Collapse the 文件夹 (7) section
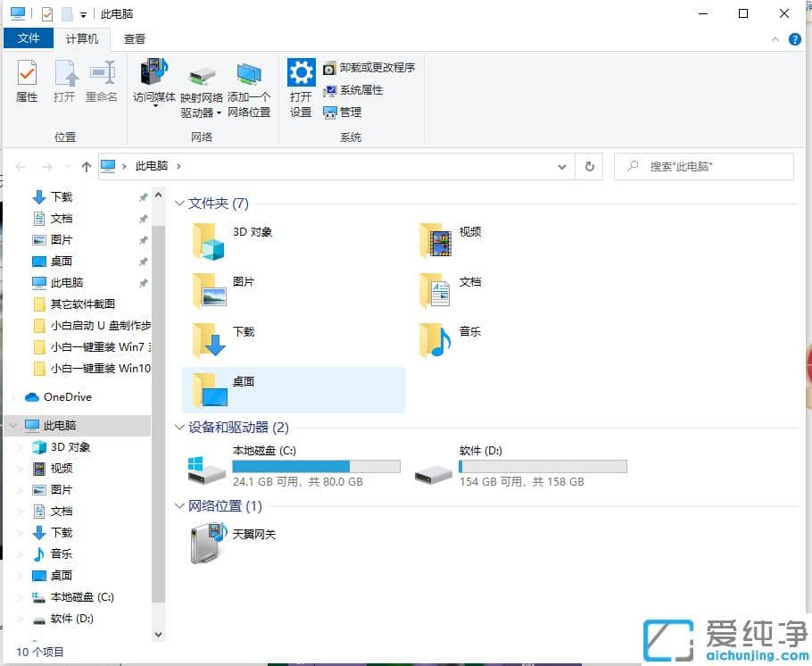The width and height of the screenshot is (812, 666). 179,204
